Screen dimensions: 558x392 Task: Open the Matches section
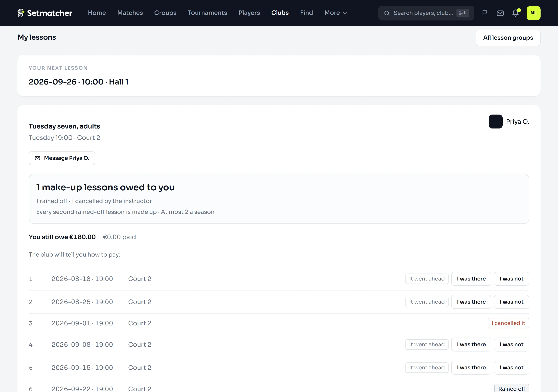point(130,13)
